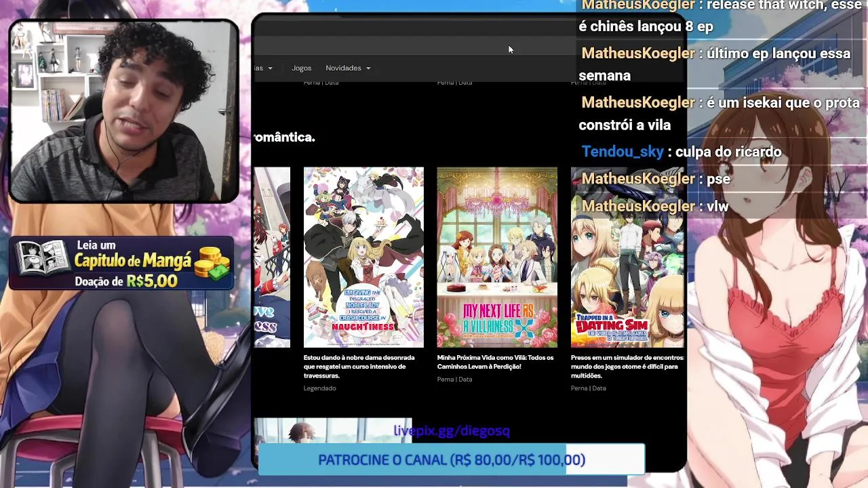Click chat message 'último ep lançou essa semana'
Screen dimensions: 868x488
point(716,64)
